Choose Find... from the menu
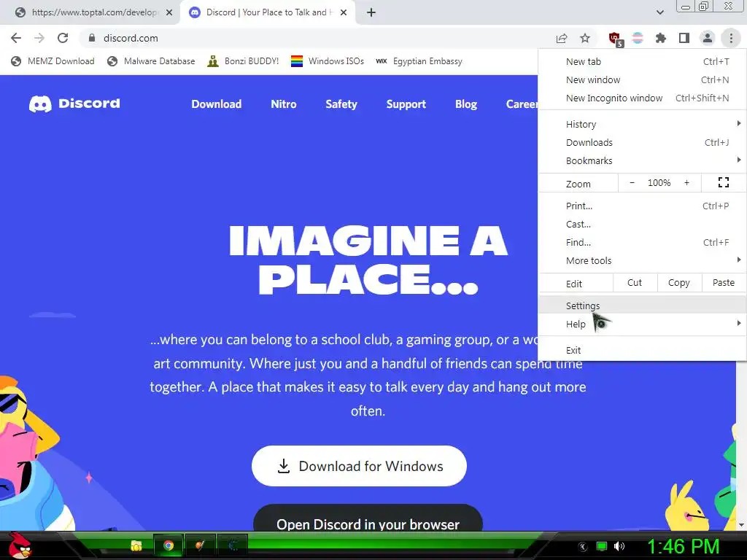This screenshot has height=560, width=747. [x=642, y=242]
